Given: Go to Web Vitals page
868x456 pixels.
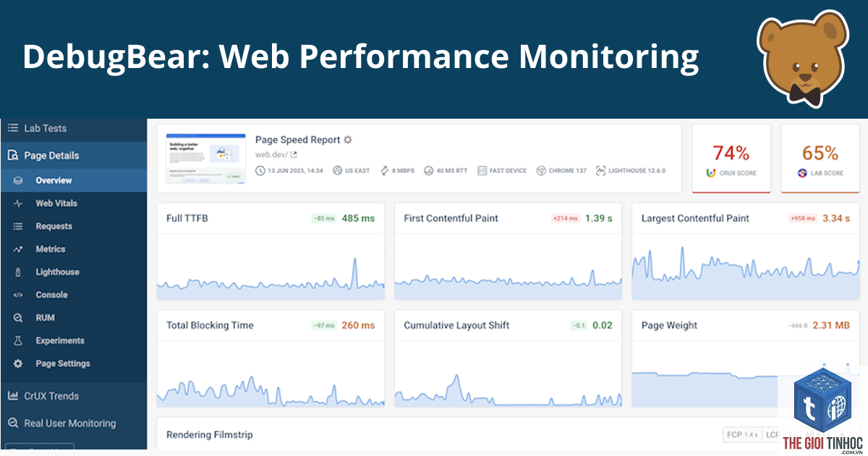Looking at the screenshot, I should 73,203.
